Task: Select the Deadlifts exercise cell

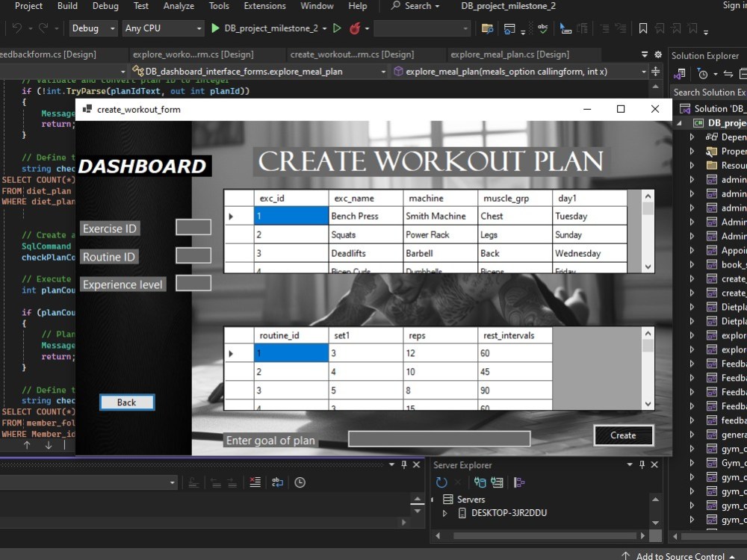Action: [x=366, y=253]
